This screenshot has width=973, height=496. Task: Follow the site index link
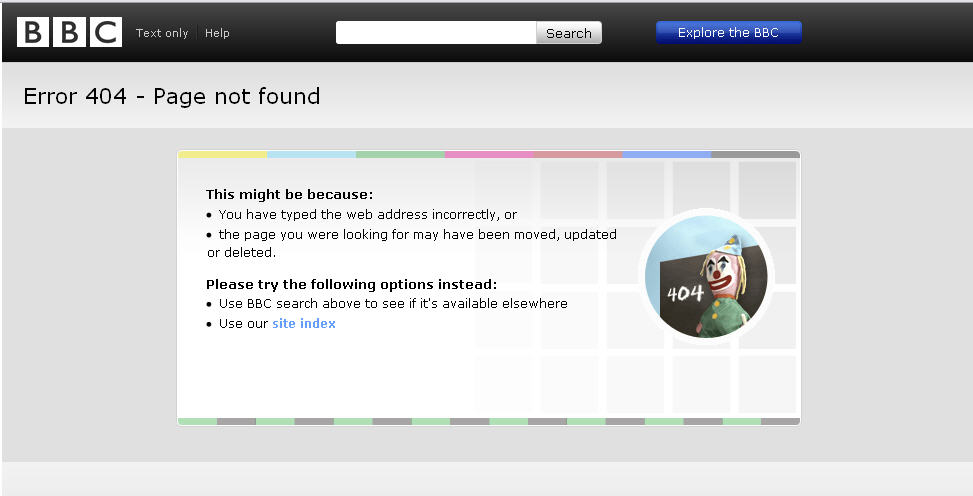(x=304, y=324)
